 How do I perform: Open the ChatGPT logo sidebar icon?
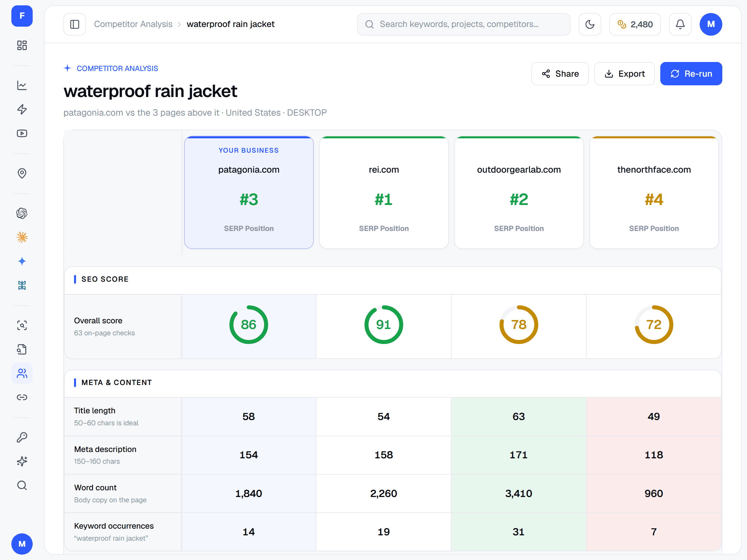(22, 213)
